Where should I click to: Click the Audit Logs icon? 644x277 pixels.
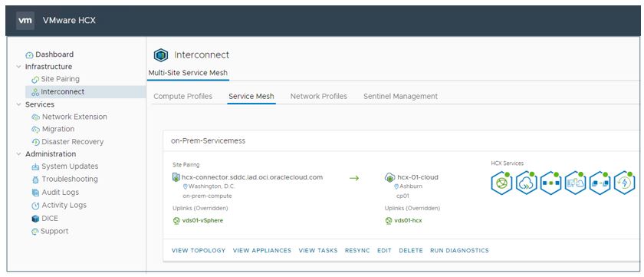coord(35,193)
